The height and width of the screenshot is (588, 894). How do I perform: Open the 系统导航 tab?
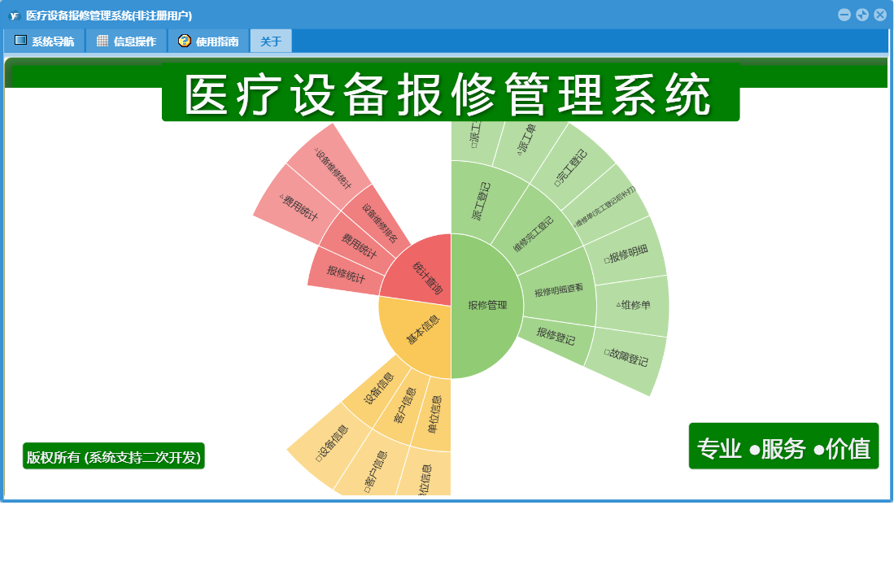click(x=45, y=41)
